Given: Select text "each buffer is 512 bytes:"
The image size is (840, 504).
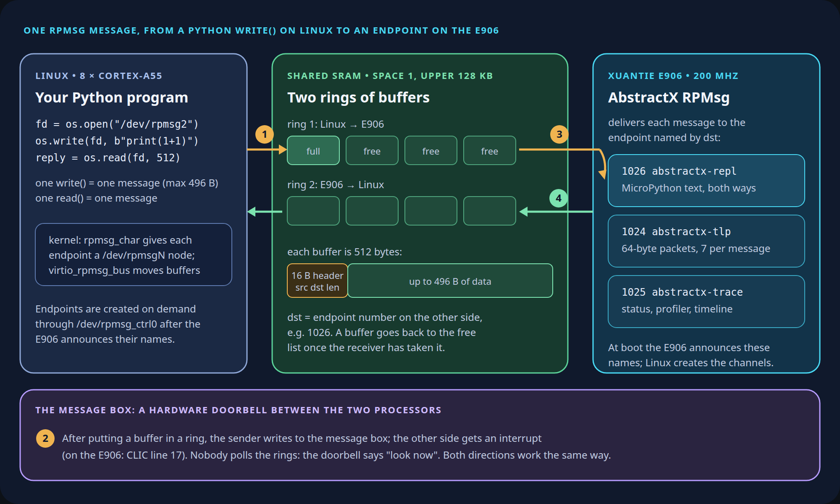Looking at the screenshot, I should click(x=345, y=252).
